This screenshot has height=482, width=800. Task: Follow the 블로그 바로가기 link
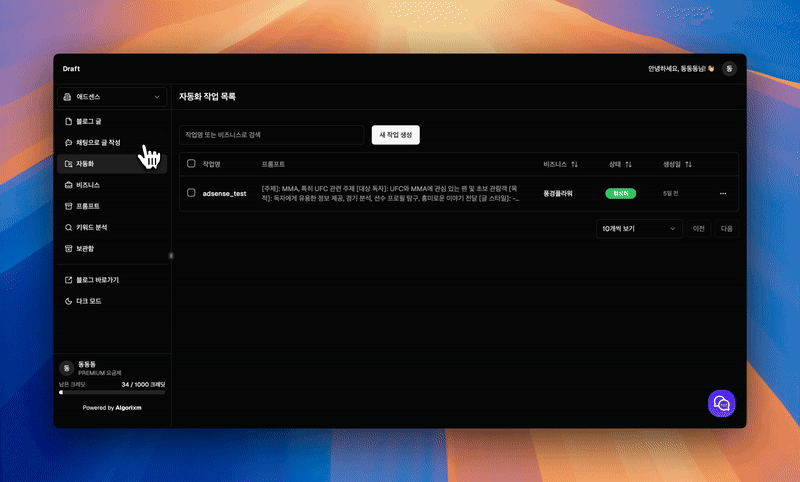tap(112, 280)
